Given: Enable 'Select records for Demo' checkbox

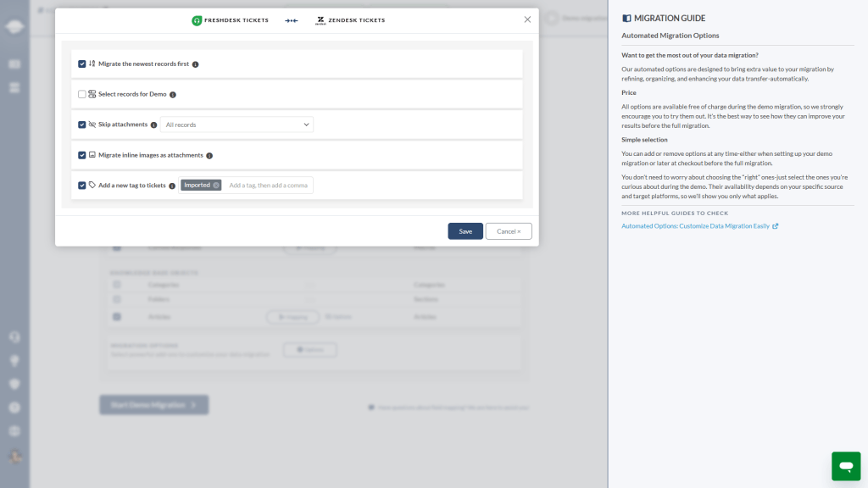Looking at the screenshot, I should point(82,95).
